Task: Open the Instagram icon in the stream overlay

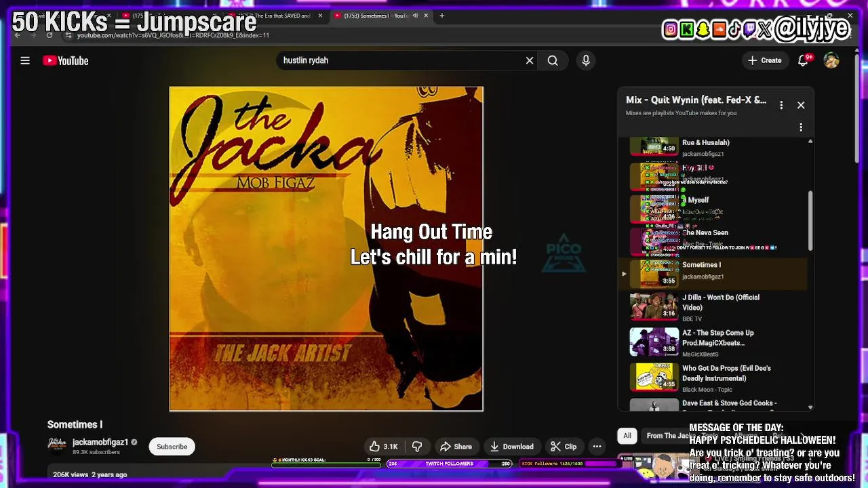Action: point(671,29)
